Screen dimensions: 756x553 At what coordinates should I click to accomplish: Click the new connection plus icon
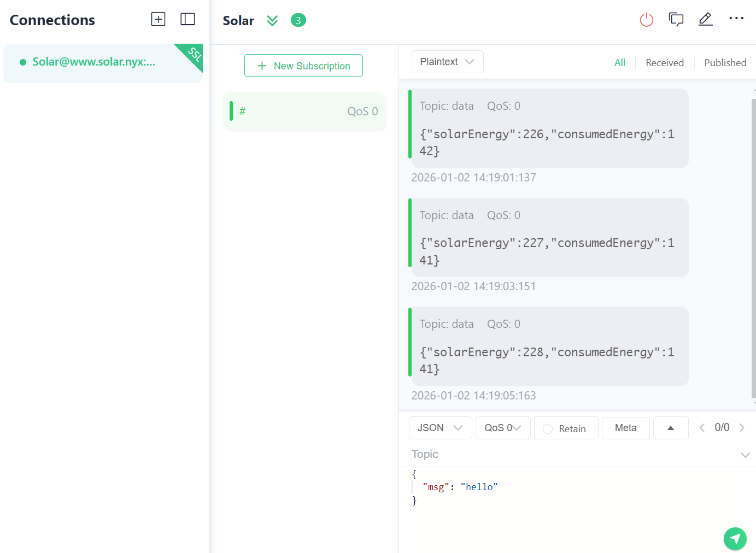click(x=158, y=19)
